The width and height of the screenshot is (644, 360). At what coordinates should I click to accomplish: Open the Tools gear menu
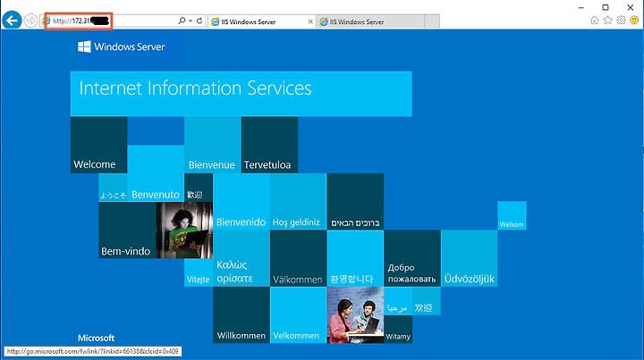click(621, 20)
